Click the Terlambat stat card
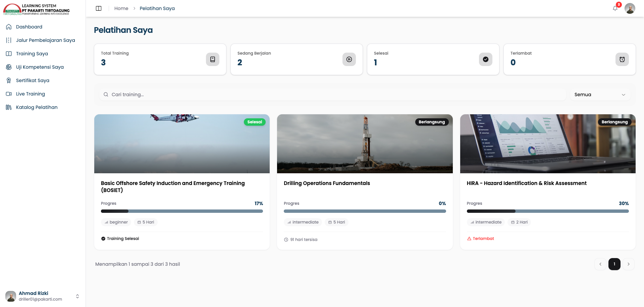The image size is (644, 307). click(570, 59)
